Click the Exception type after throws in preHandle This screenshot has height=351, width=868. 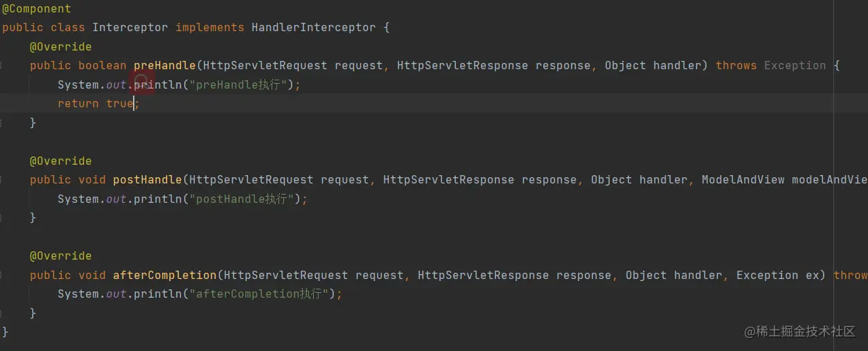tap(795, 66)
